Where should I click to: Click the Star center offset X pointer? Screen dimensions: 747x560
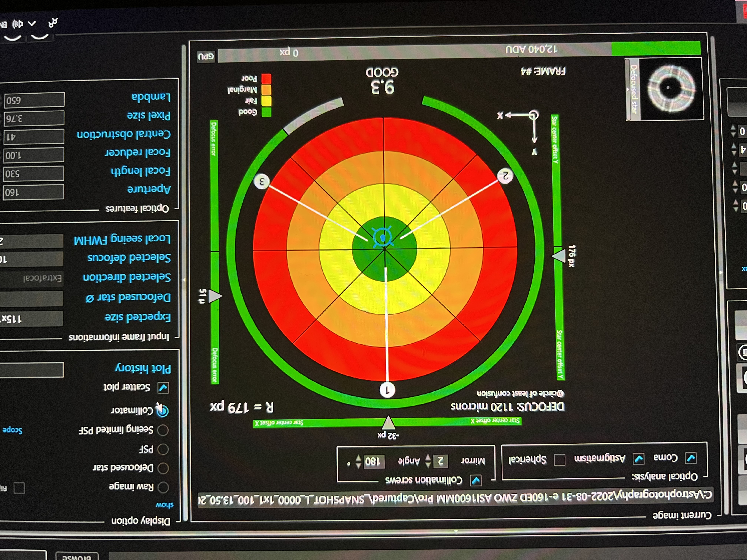tap(388, 423)
